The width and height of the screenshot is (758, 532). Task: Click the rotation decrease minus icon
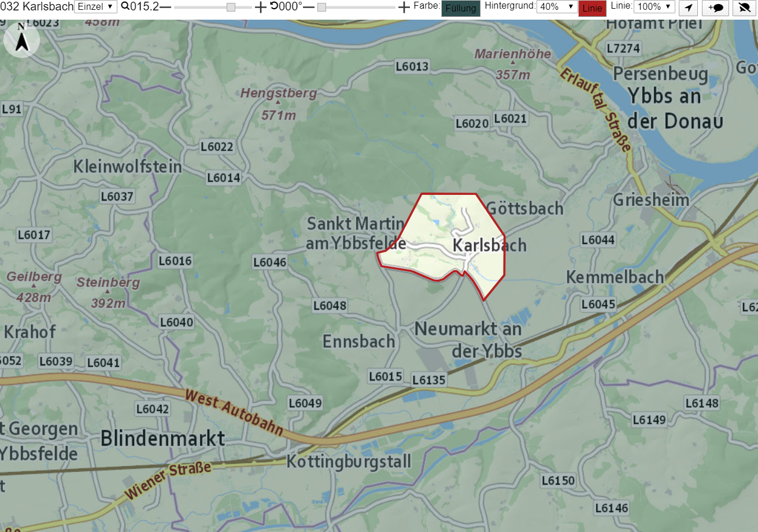pyautogui.click(x=309, y=7)
